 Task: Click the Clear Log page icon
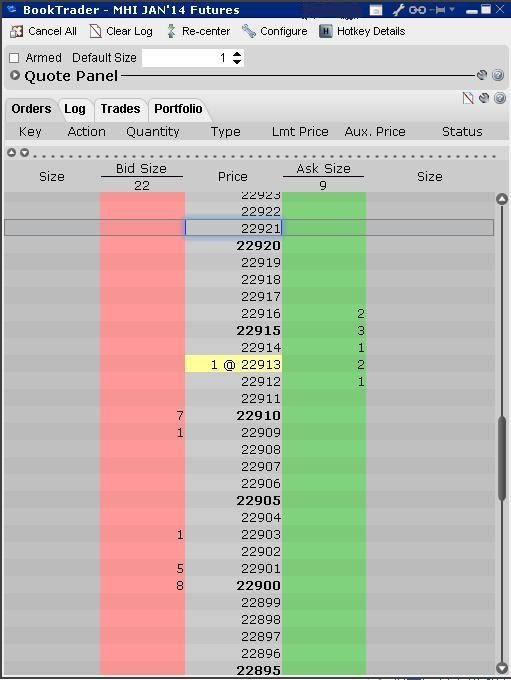[x=95, y=31]
